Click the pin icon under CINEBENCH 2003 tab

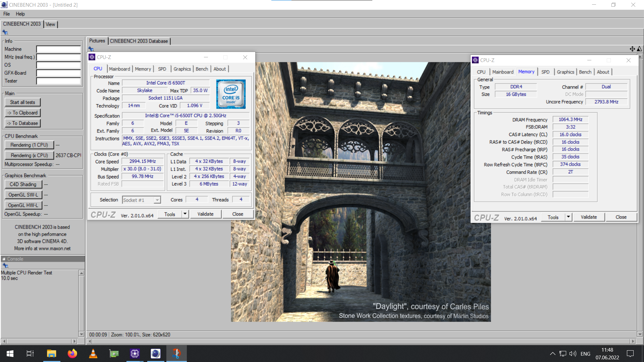pos(5,32)
